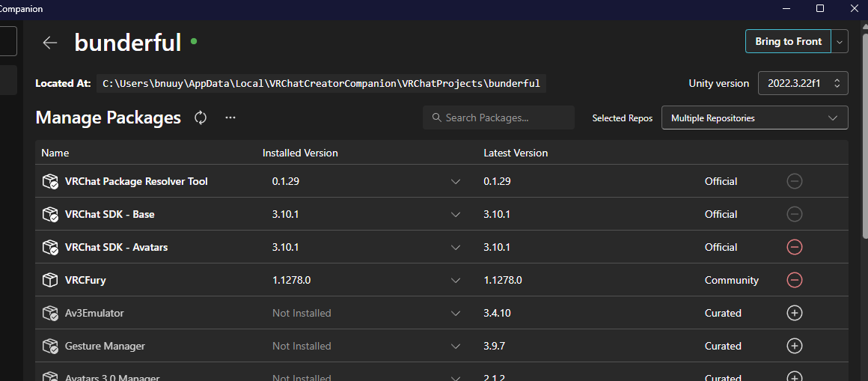The width and height of the screenshot is (868, 381).
Task: Select the Gesture Manager package name
Action: (105, 346)
